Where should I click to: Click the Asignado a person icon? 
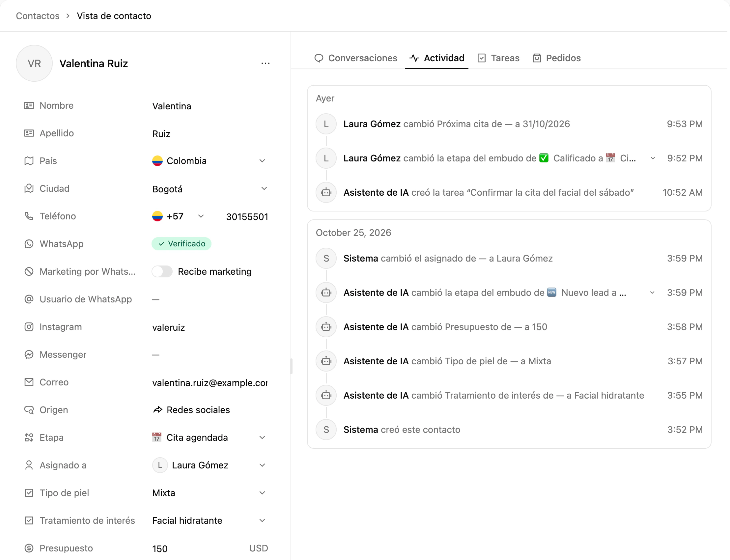click(x=29, y=465)
